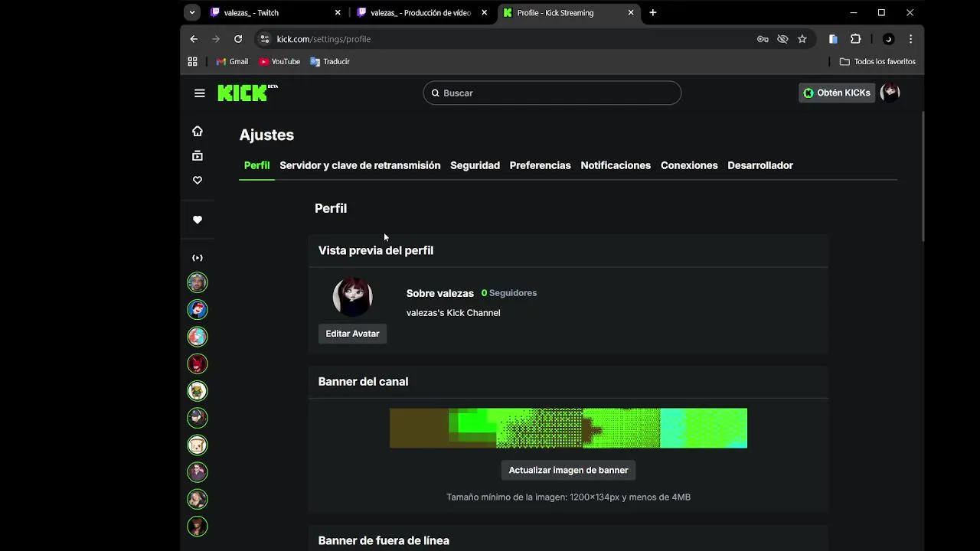Image resolution: width=980 pixels, height=551 pixels.
Task: Go back in browser history
Action: [x=194, y=39]
